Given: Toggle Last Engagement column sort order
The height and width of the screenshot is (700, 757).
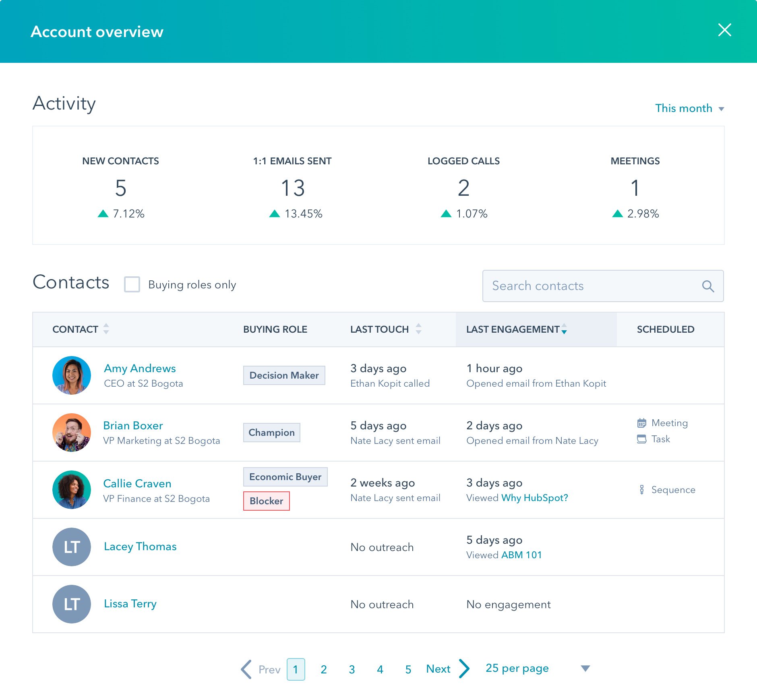Looking at the screenshot, I should tap(564, 329).
